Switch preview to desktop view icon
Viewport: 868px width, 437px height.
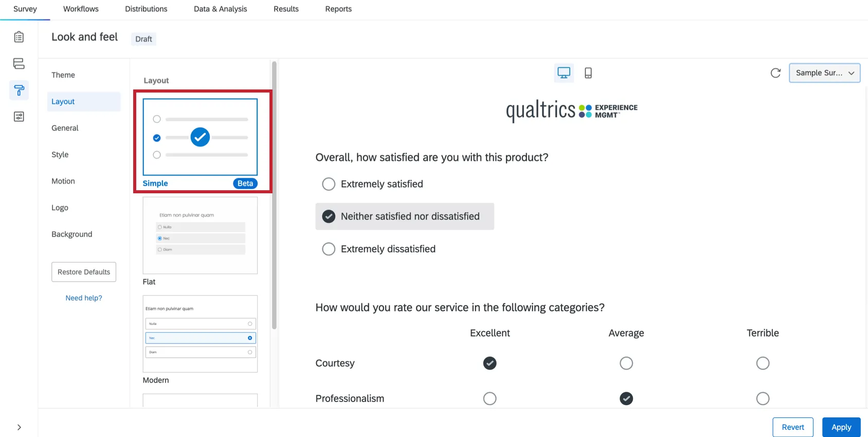[564, 72]
